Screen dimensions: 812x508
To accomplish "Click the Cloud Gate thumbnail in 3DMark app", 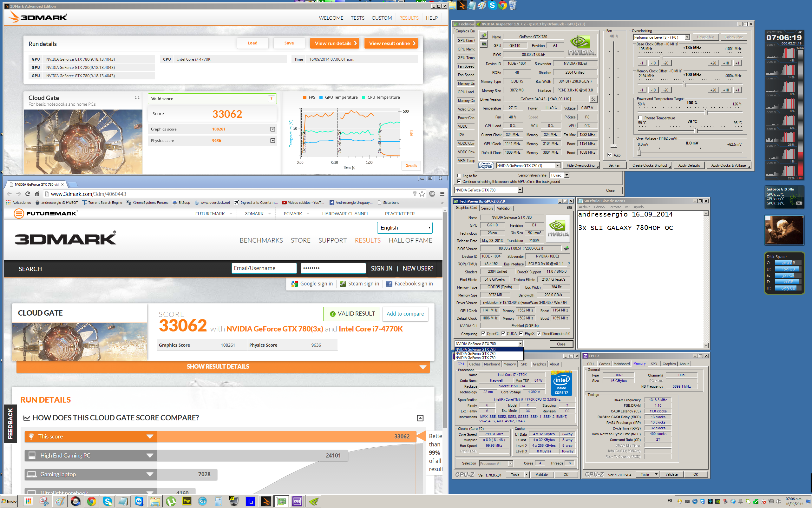I will tap(83, 142).
